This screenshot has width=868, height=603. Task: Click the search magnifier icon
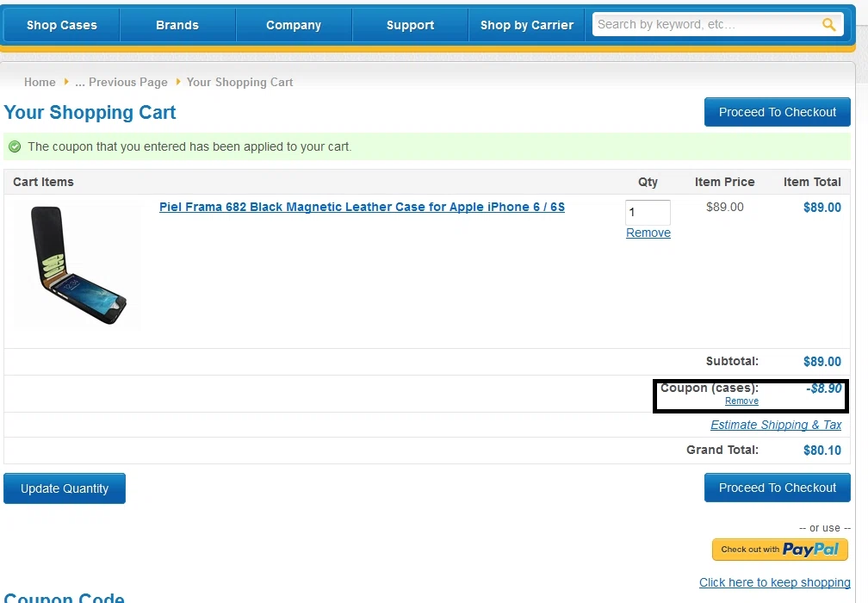tap(828, 24)
